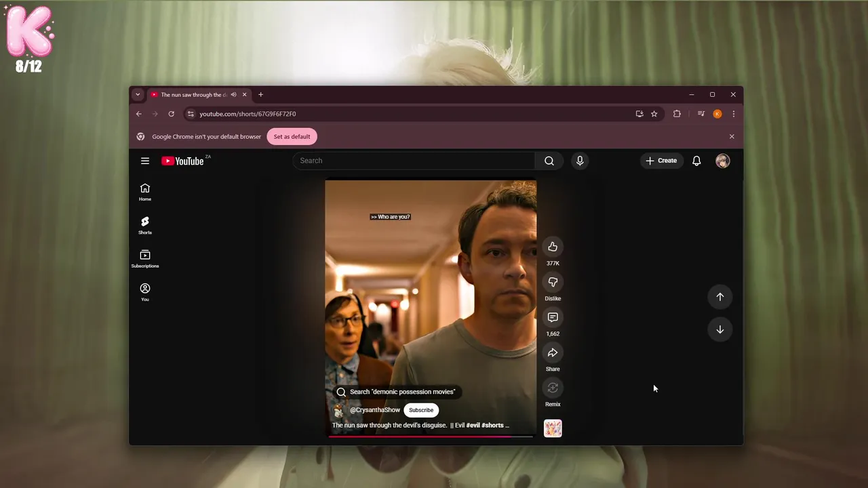Click the #shorts hashtag in the description

pos(492,426)
